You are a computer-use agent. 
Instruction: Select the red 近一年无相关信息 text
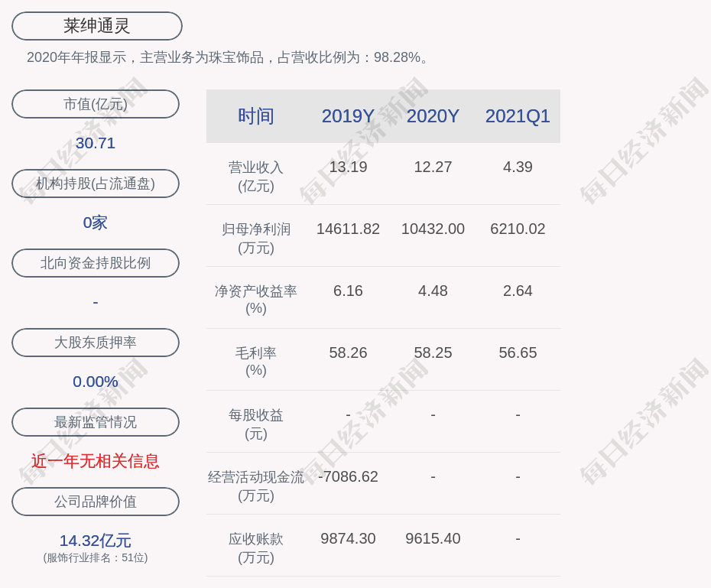96,461
